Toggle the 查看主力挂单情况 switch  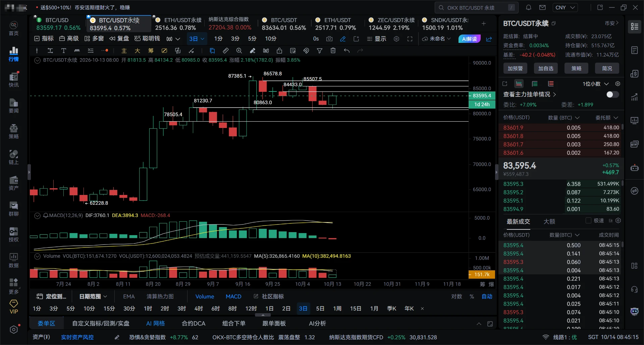[x=612, y=94]
